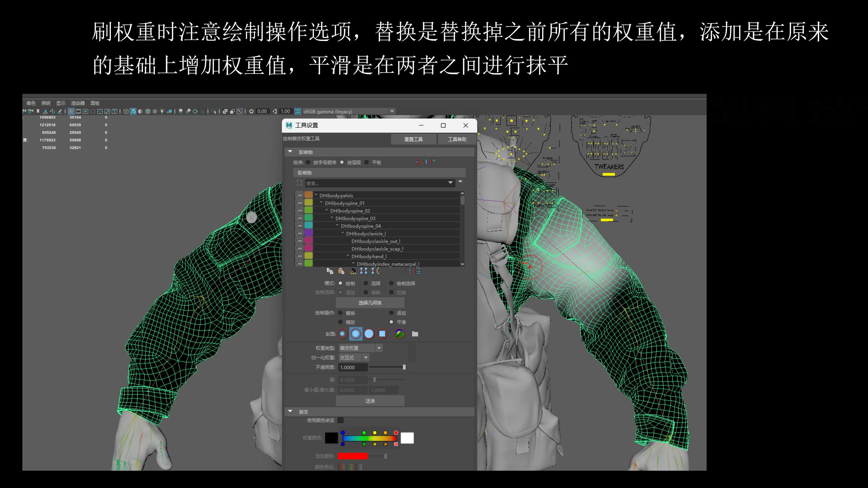Enable 使用颜色渐变 checkbox

[x=340, y=420]
